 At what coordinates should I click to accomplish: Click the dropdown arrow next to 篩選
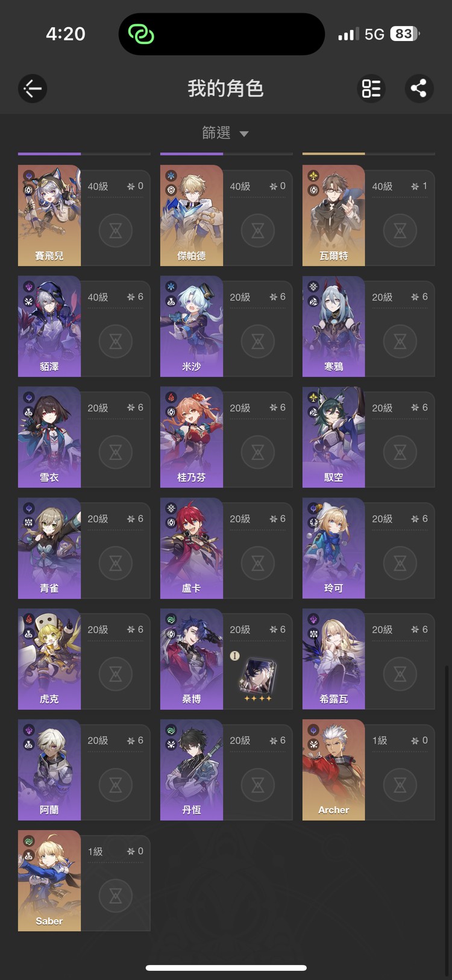pos(244,134)
